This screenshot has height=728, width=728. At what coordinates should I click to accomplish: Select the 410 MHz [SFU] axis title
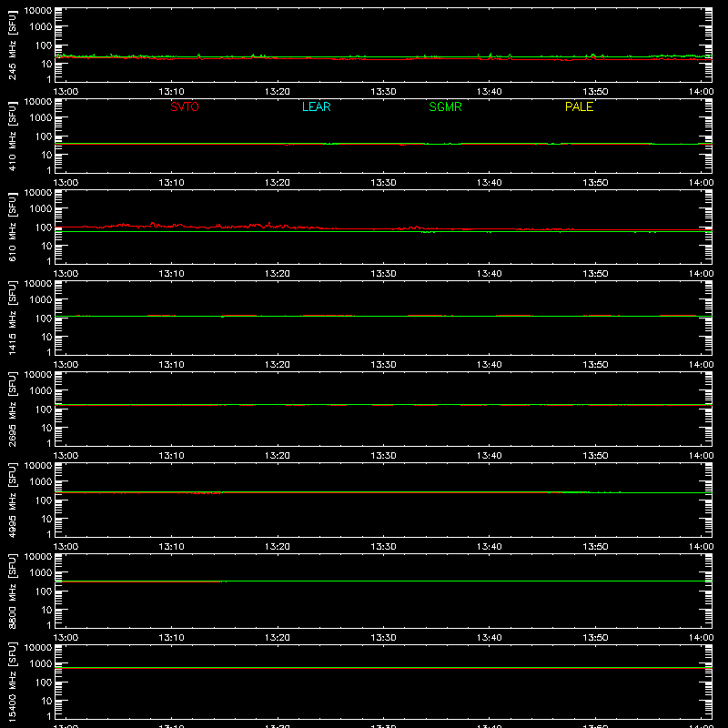(12, 136)
